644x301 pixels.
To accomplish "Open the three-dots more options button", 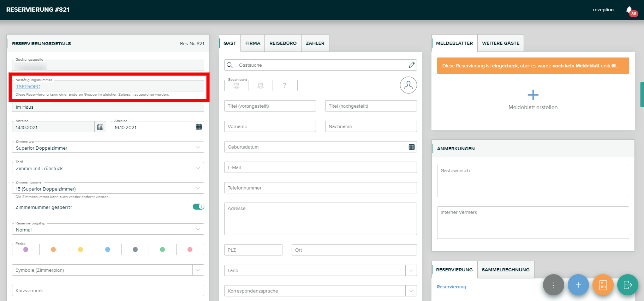I will [553, 285].
